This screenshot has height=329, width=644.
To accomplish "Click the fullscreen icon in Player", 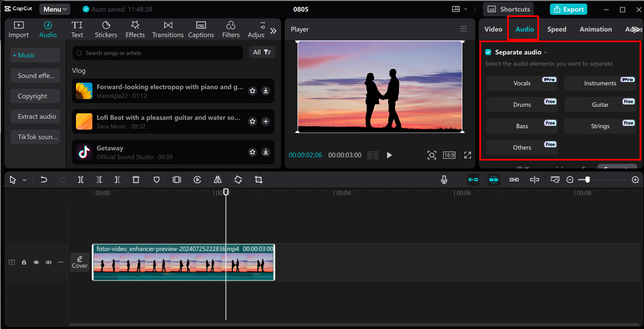I will (467, 155).
